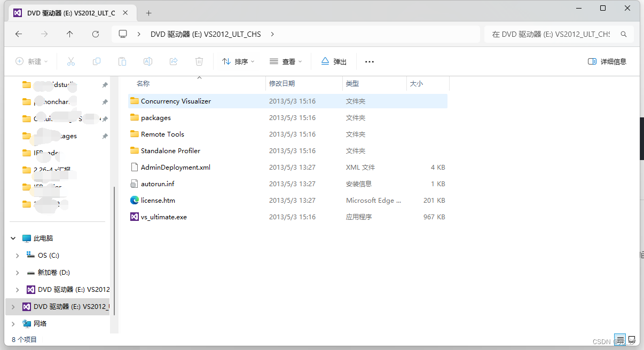
Task: Click the 967 KB size value
Action: (434, 217)
